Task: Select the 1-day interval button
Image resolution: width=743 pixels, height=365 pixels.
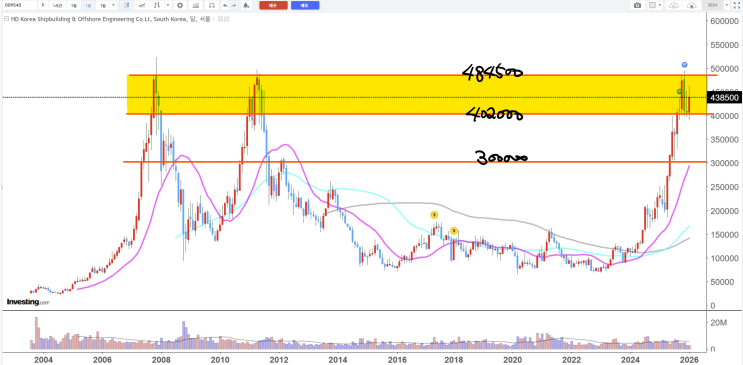Action: pos(74,5)
